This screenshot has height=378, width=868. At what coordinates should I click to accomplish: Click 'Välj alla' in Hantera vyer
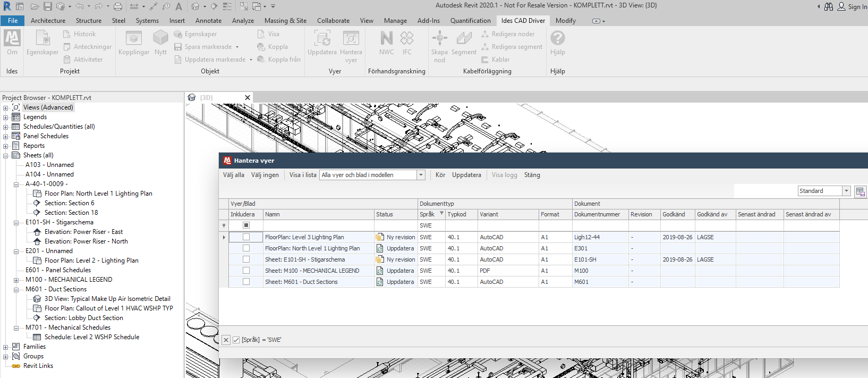[234, 175]
